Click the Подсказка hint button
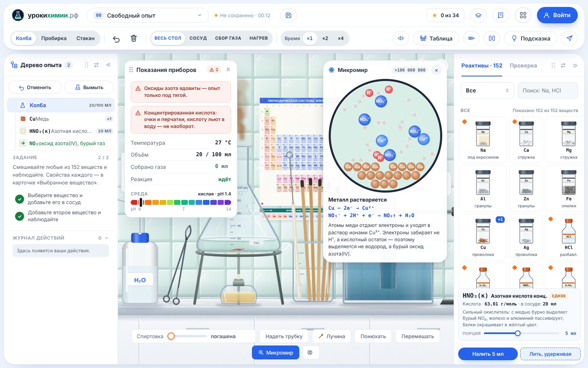This screenshot has height=368, width=588. [530, 38]
